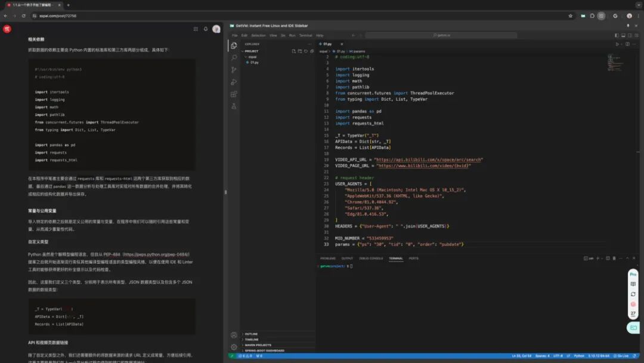Open the Explorer view in activity bar
This screenshot has width=644, height=363.
point(234,45)
